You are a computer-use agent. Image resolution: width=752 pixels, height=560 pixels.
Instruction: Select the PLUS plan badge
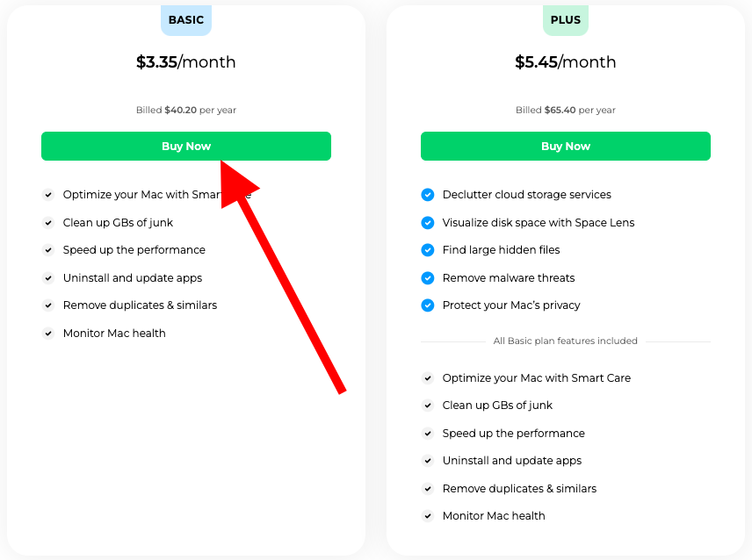pyautogui.click(x=565, y=20)
